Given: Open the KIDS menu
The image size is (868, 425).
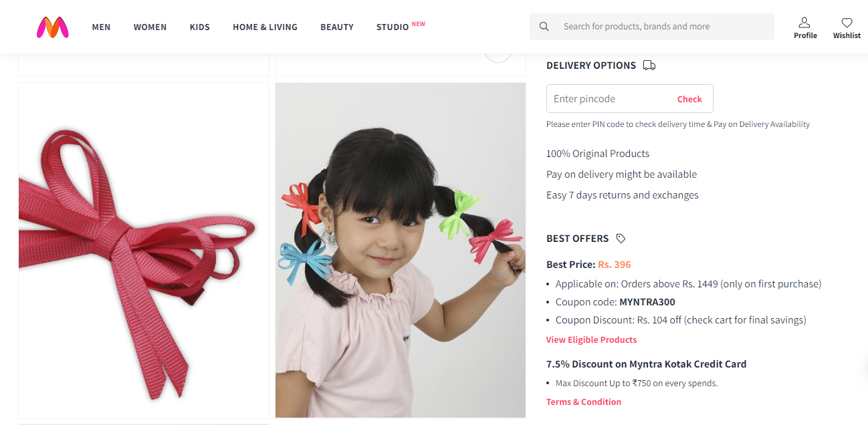Looking at the screenshot, I should (x=200, y=27).
